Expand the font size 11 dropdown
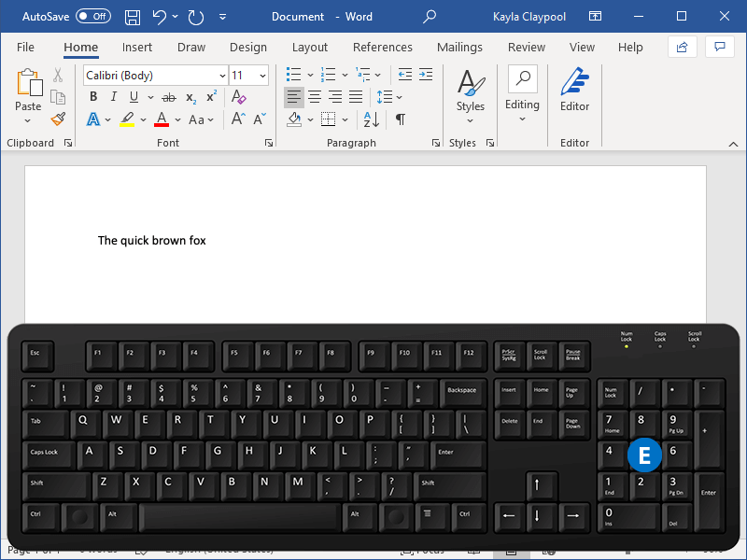This screenshot has height=560, width=747. (262, 76)
